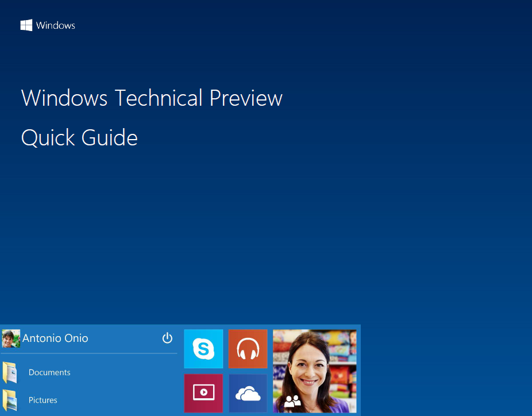Image resolution: width=532 pixels, height=416 pixels.
Task: Open the Skype tile
Action: pos(203,349)
